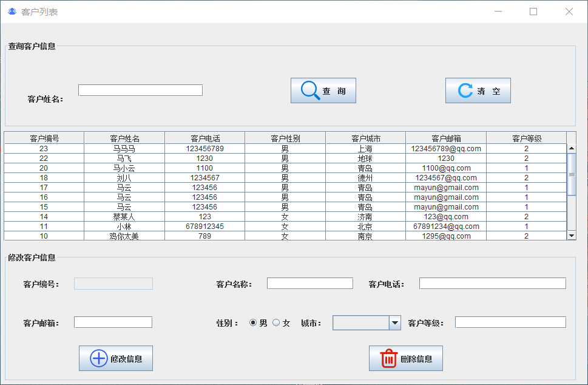Click the 客户邮箱 input field
The height and width of the screenshot is (385, 588).
pos(113,322)
